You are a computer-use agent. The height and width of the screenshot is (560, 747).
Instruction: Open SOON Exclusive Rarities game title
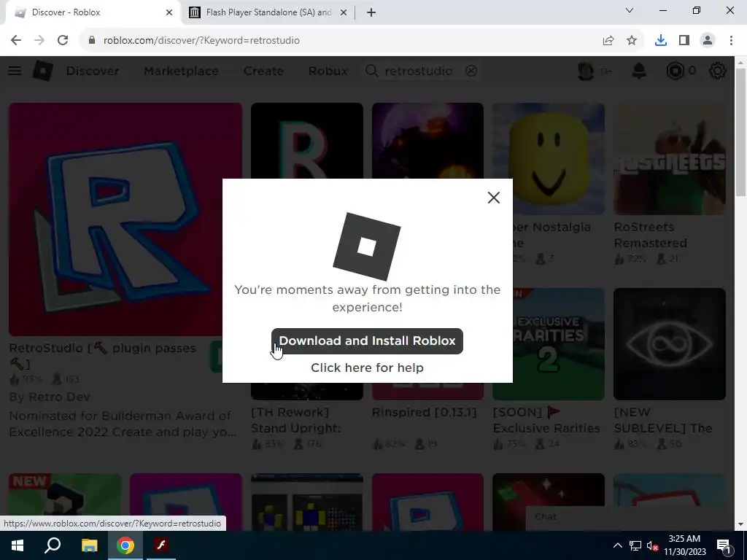coord(546,420)
